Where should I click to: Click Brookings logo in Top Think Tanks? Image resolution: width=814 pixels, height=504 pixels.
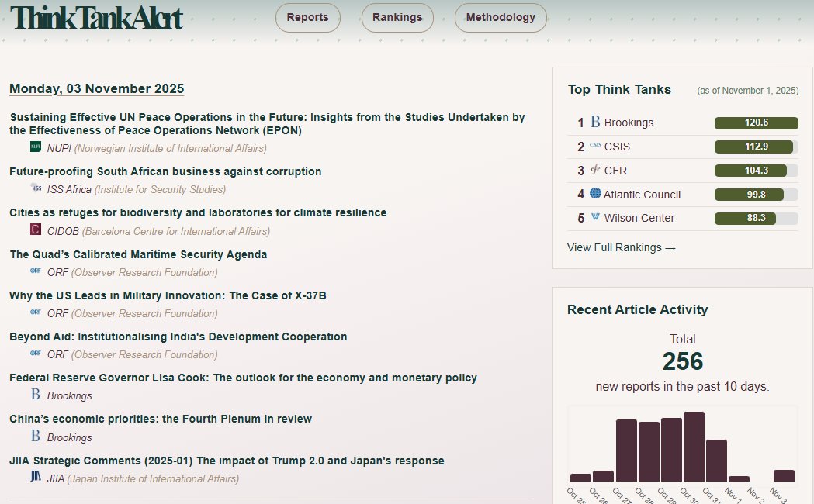tap(595, 122)
